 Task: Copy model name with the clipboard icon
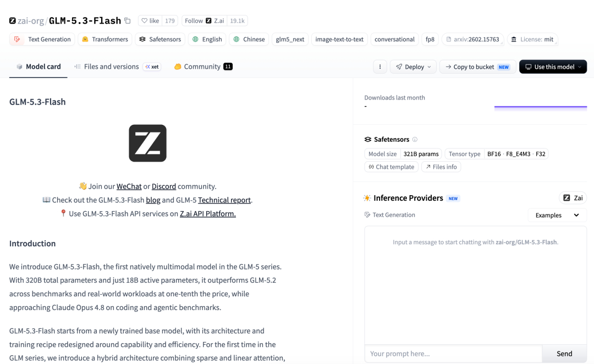[x=128, y=21]
